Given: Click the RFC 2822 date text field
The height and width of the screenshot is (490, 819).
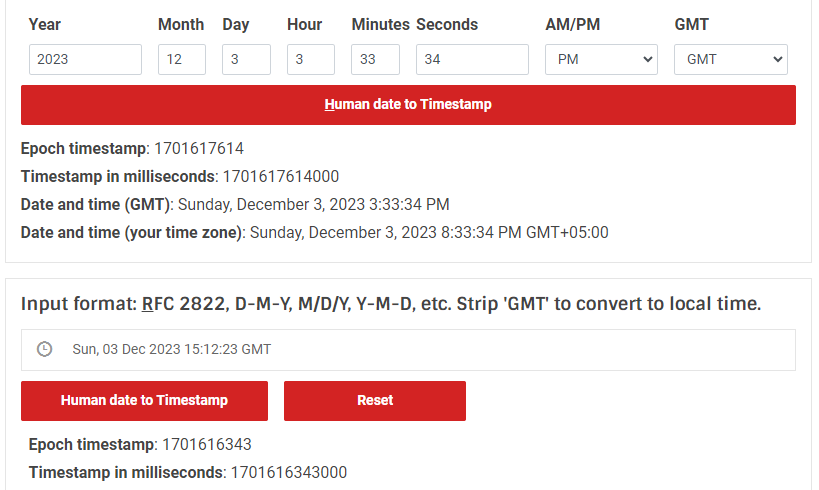Looking at the screenshot, I should [x=408, y=349].
